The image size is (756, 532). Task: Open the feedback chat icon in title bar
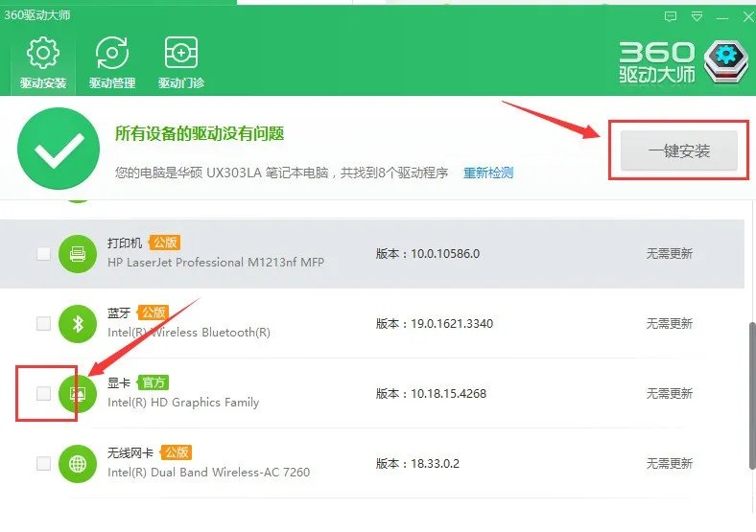[x=671, y=17]
